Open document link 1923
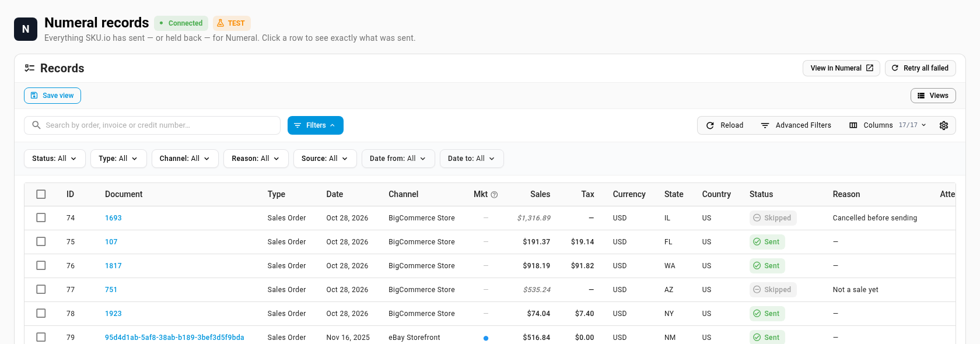980x344 pixels. click(113, 314)
